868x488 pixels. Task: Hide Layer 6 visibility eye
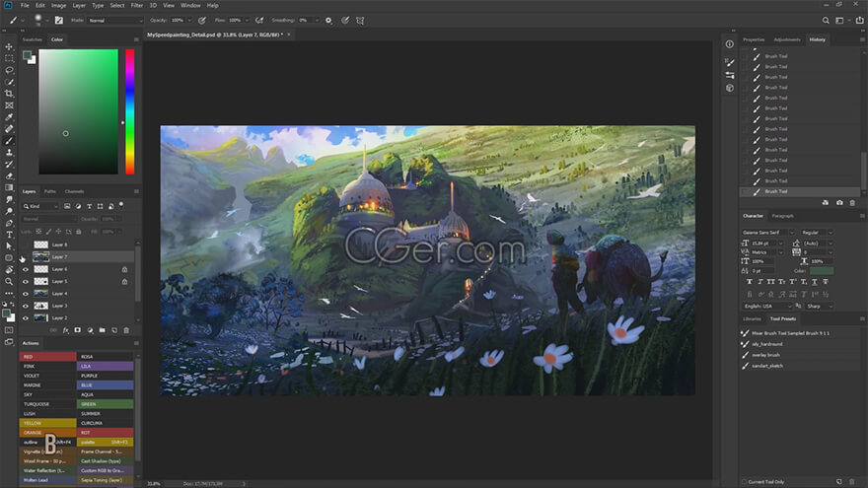pos(26,269)
